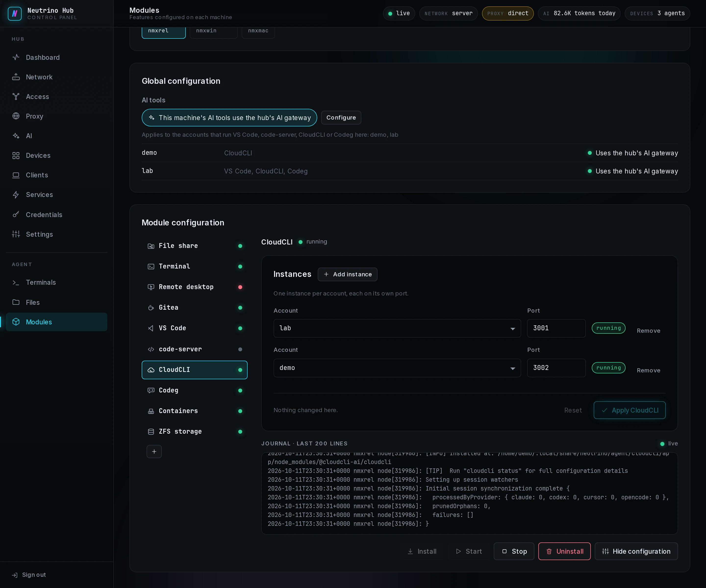706x588 pixels.
Task: Open the agent Terminals page
Action: pyautogui.click(x=56, y=282)
